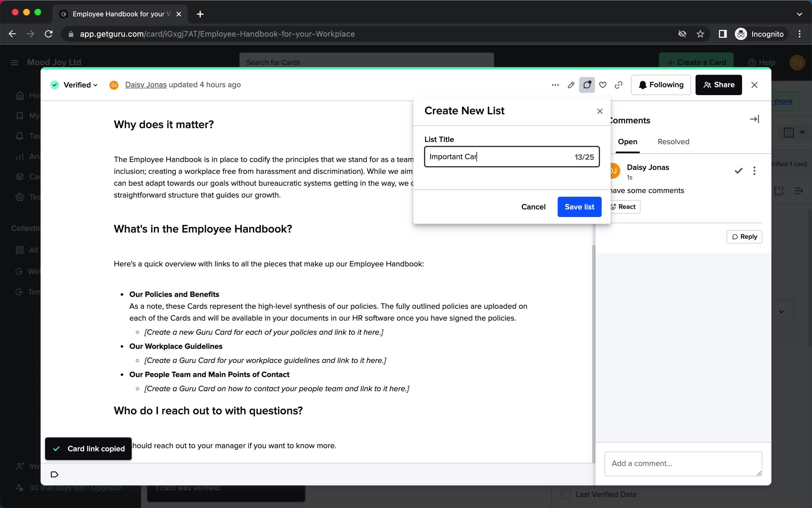Open Daisy Jonas profile link

coord(145,85)
